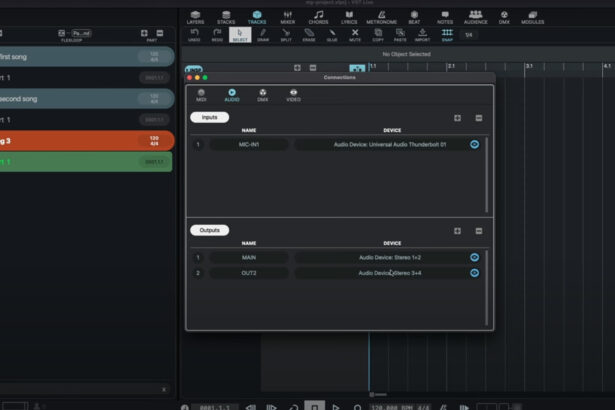This screenshot has width=615, height=410.
Task: Click the record button in transport bar
Action: pos(357,407)
